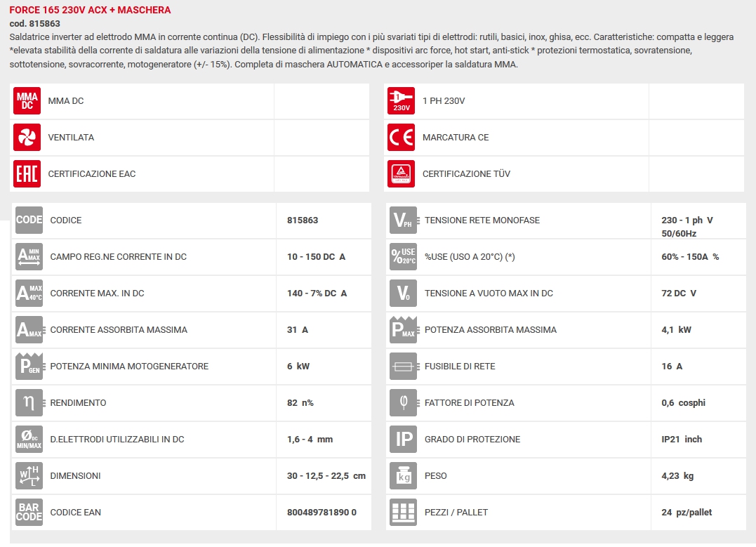Click the dimensions W/H/L icon
The width and height of the screenshot is (756, 547).
[29, 476]
